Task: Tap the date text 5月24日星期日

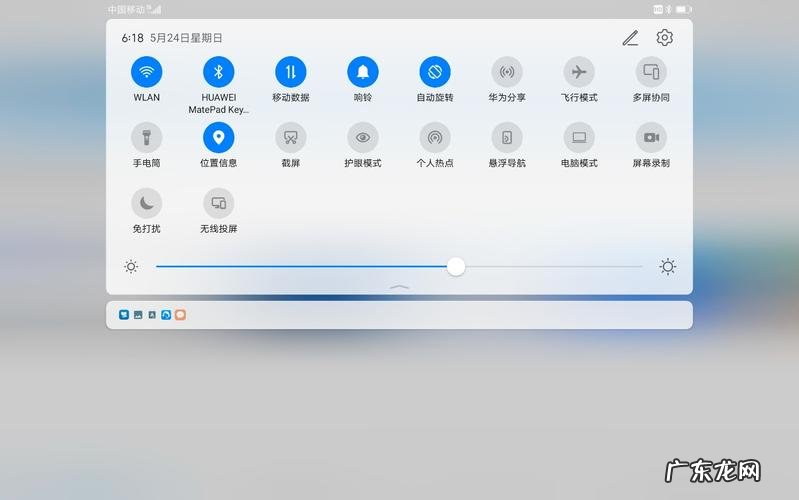Action: 189,38
